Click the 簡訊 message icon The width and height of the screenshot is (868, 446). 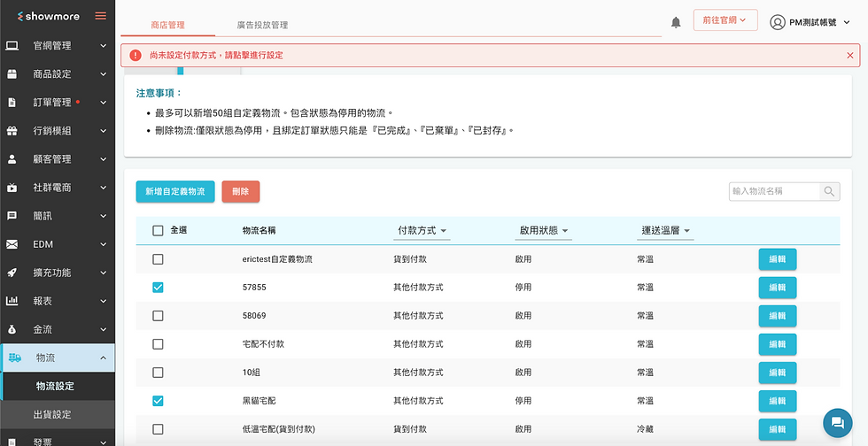12,216
